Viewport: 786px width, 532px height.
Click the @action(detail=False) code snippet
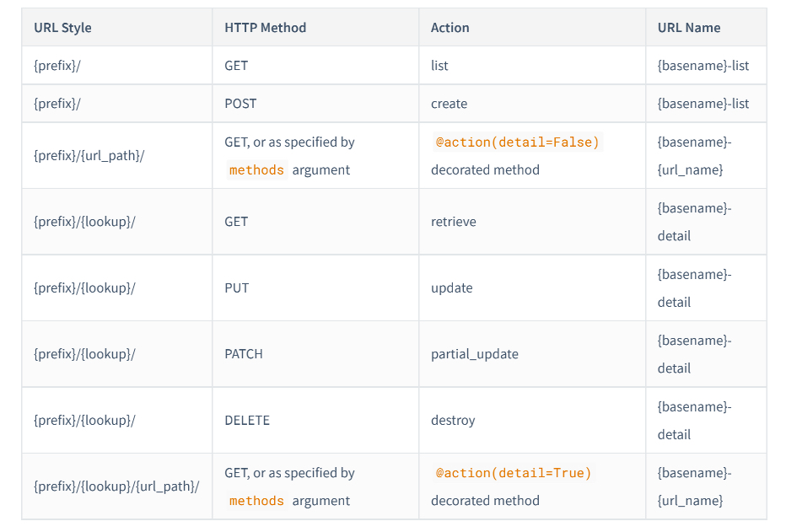coord(517,142)
